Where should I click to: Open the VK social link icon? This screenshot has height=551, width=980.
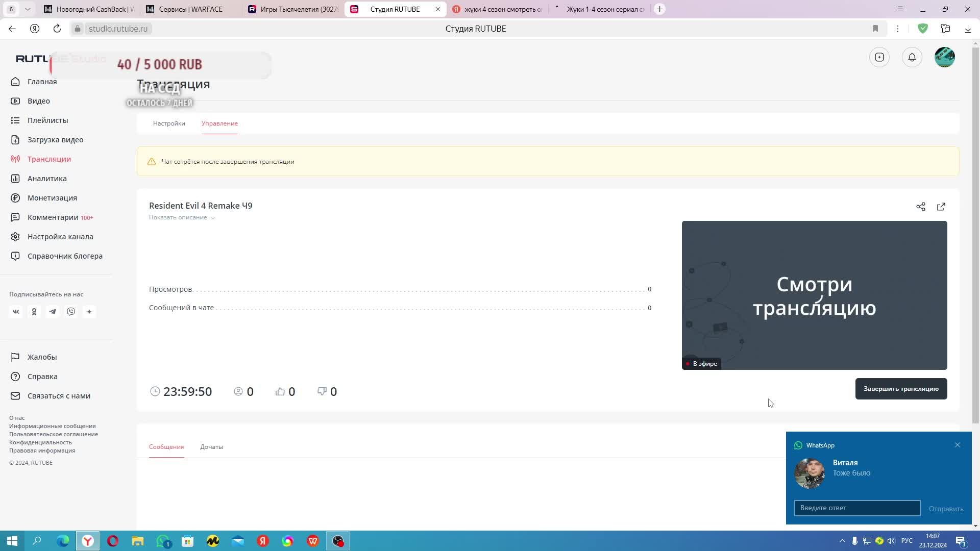(x=16, y=312)
